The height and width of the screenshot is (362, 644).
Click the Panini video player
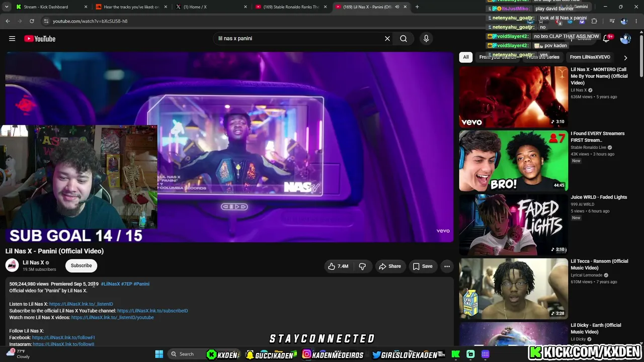[229, 147]
